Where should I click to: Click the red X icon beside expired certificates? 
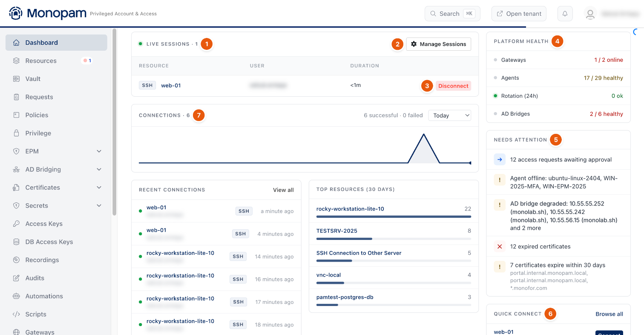(500, 246)
